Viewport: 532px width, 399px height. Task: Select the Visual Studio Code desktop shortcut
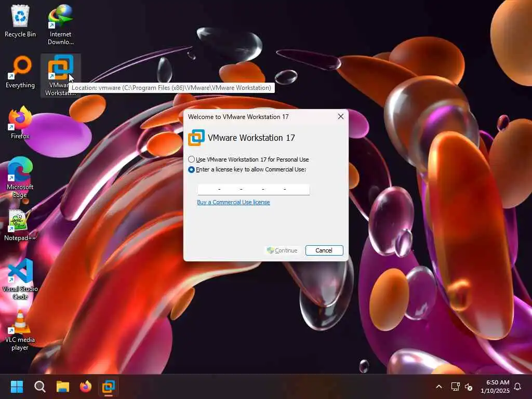click(x=20, y=279)
